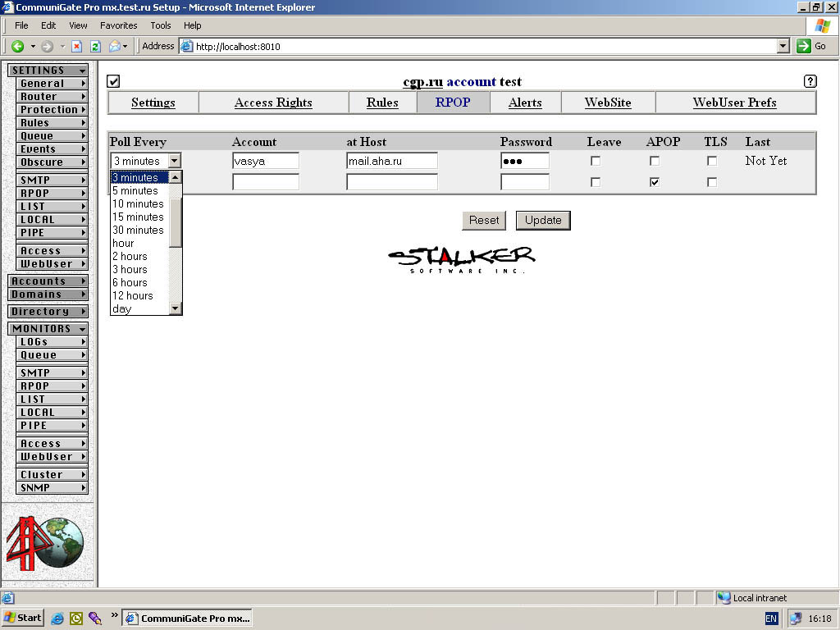The width and height of the screenshot is (840, 630).
Task: Switch to the Access Rights tab
Action: click(273, 103)
